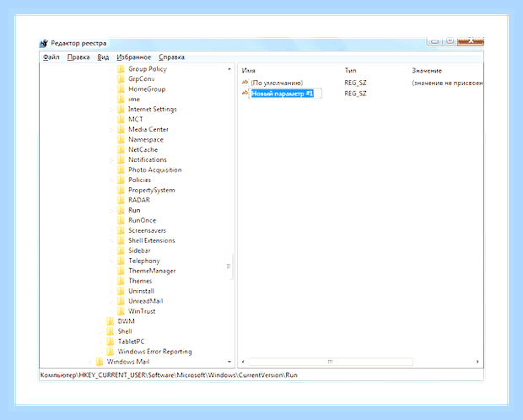Open the Справка menu
The image size is (523, 420).
tap(171, 57)
